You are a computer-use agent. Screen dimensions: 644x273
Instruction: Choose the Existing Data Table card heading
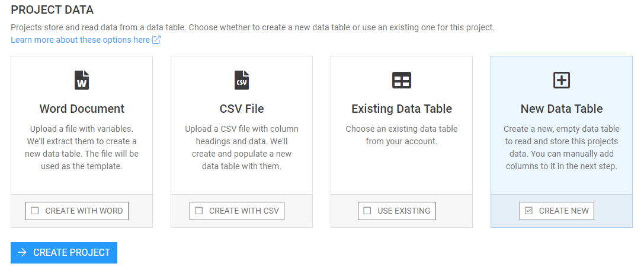point(402,109)
